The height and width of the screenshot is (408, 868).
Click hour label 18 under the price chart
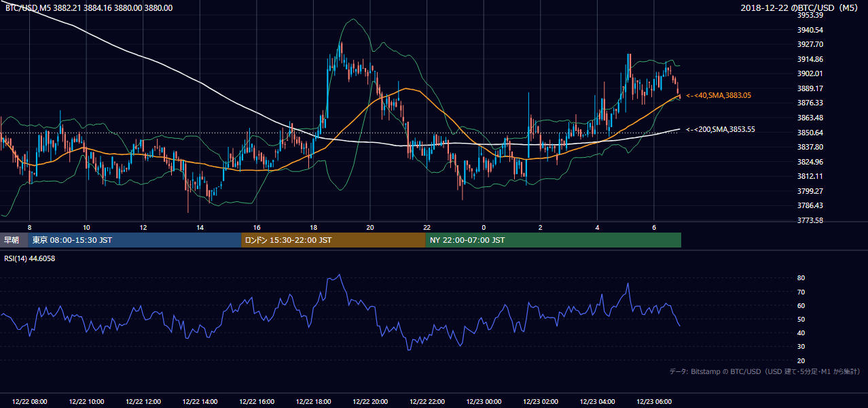(313, 227)
